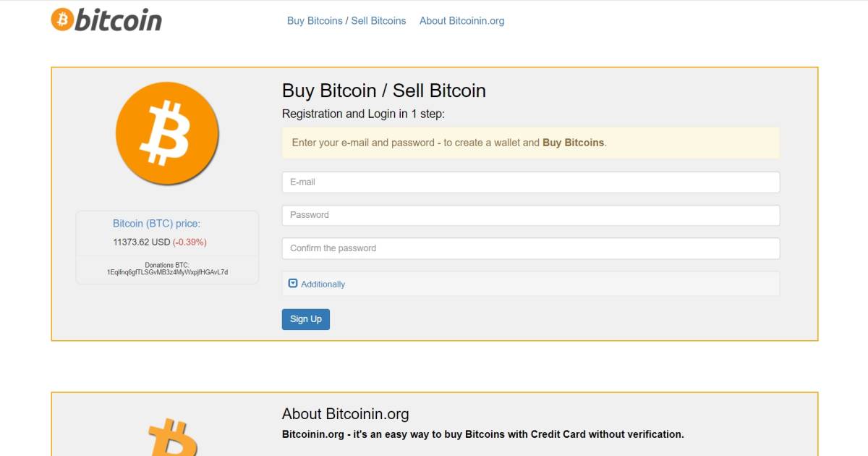Image resolution: width=868 pixels, height=456 pixels.
Task: Click the large orange Bitcoin coin image
Action: [167, 133]
